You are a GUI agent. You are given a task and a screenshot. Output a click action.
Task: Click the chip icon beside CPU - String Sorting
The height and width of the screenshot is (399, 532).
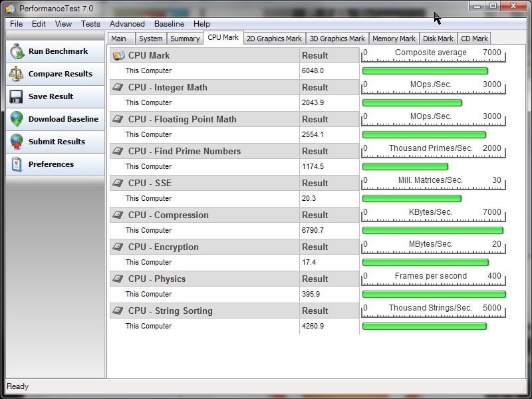(x=118, y=311)
